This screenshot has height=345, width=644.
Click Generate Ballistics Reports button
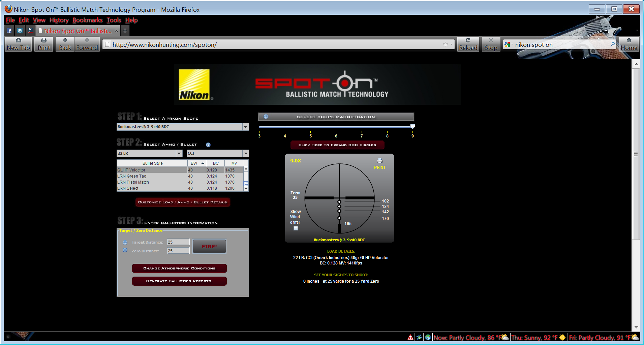(179, 281)
